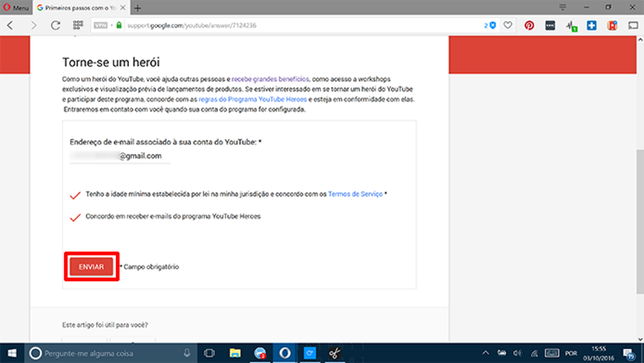Open File Explorer from taskbar
Image resolution: width=644 pixels, height=363 pixels.
click(235, 353)
